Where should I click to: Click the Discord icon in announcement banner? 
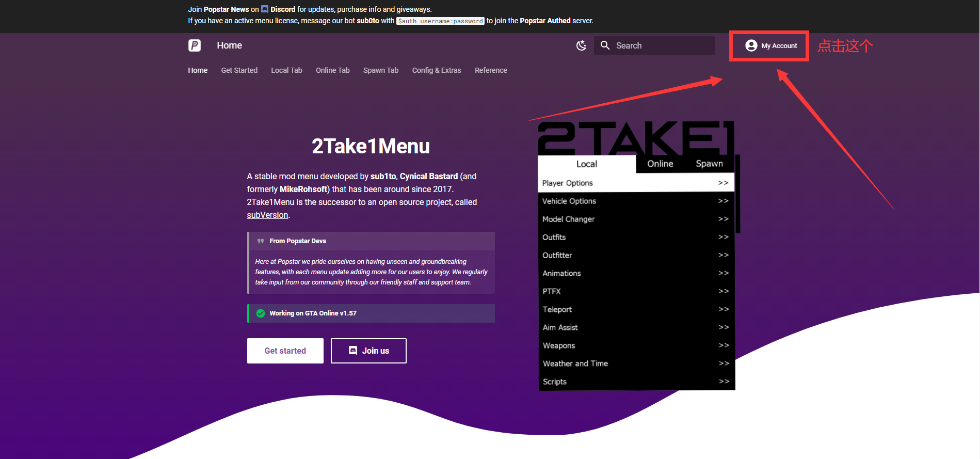[x=265, y=9]
